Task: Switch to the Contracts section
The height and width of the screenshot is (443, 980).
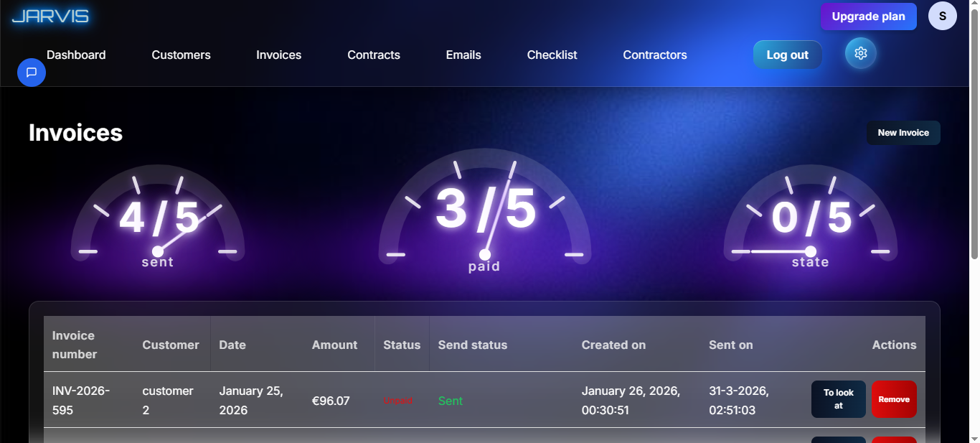Action: 374,55
